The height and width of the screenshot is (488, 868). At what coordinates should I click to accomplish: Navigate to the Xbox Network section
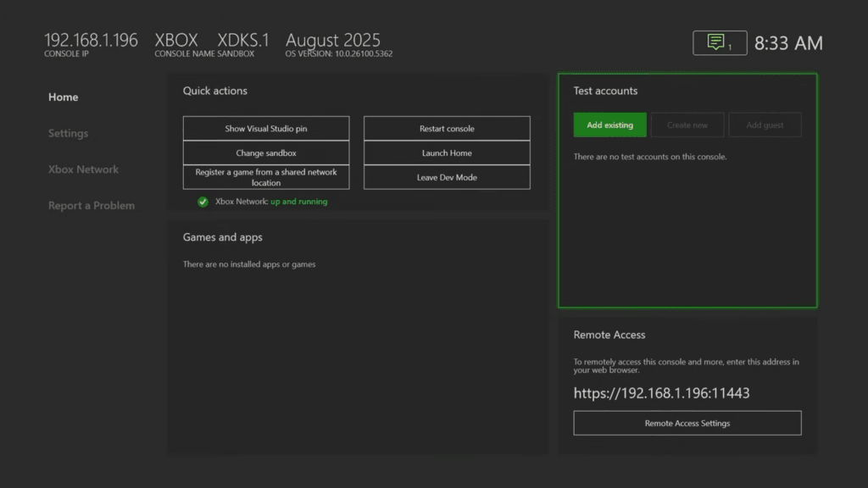[83, 169]
